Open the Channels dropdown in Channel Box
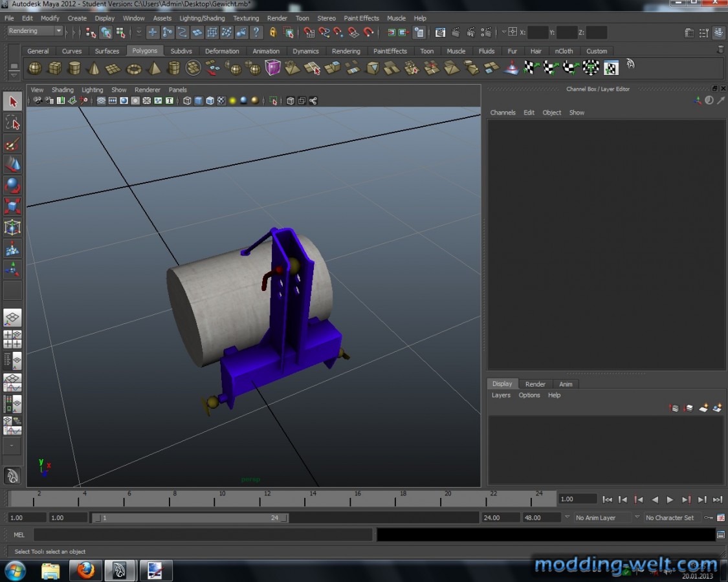 [503, 113]
